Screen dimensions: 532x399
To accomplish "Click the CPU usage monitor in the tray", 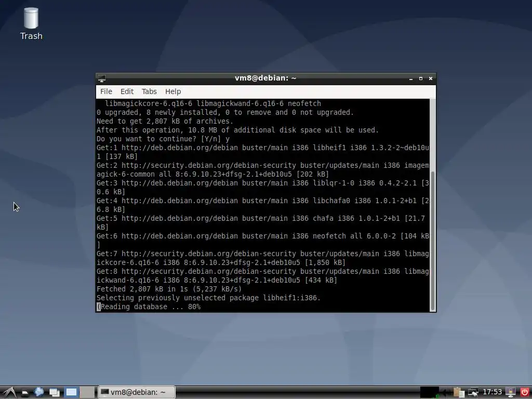I will point(430,392).
